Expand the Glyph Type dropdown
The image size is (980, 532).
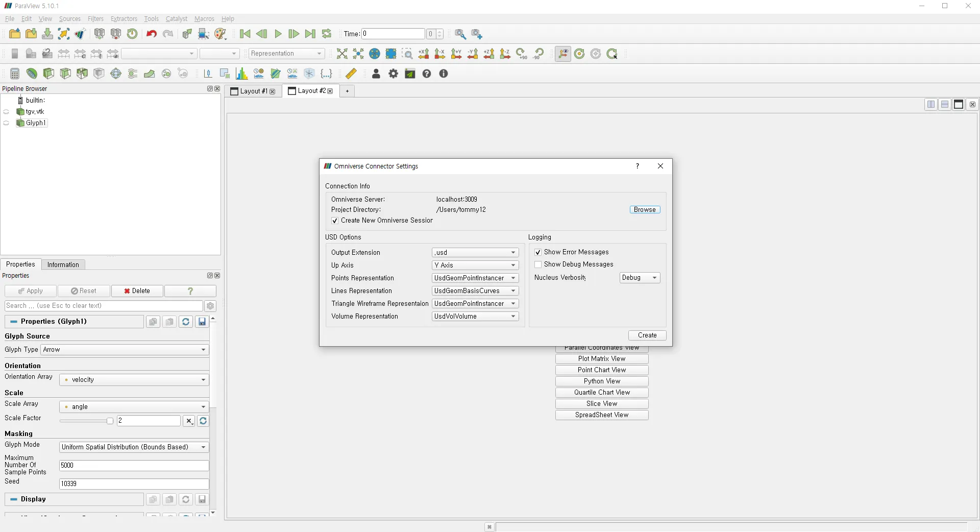click(125, 350)
